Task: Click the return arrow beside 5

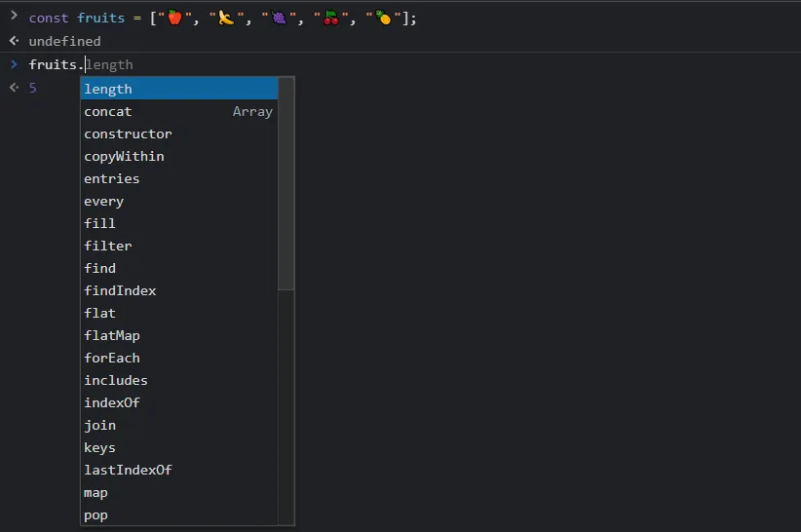Action: tap(15, 88)
